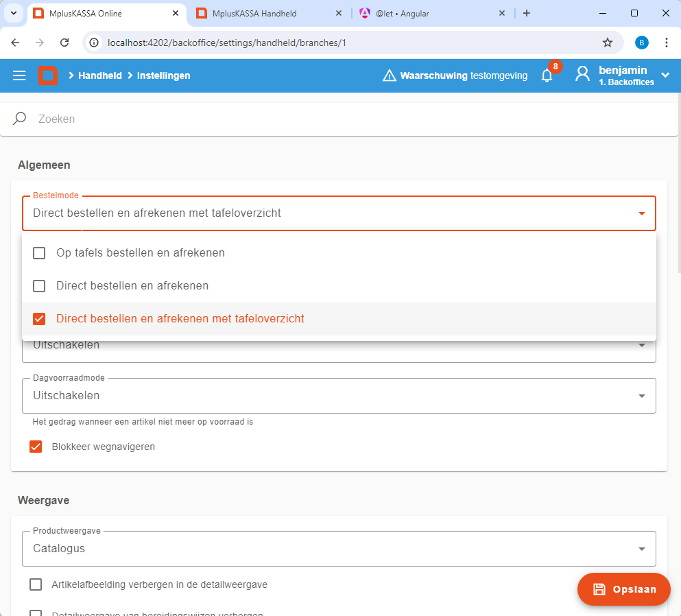
Task: Close the @let Angular tab
Action: (x=501, y=13)
